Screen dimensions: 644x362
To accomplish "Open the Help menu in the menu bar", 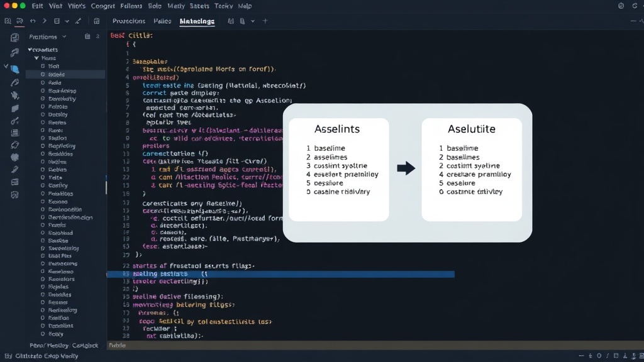I will pos(245,6).
